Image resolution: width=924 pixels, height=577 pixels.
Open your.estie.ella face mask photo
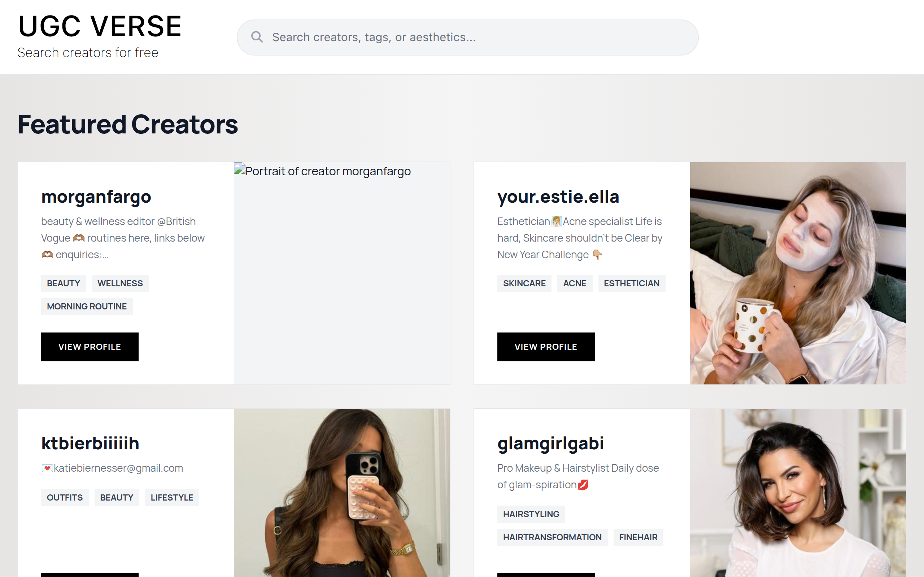798,273
